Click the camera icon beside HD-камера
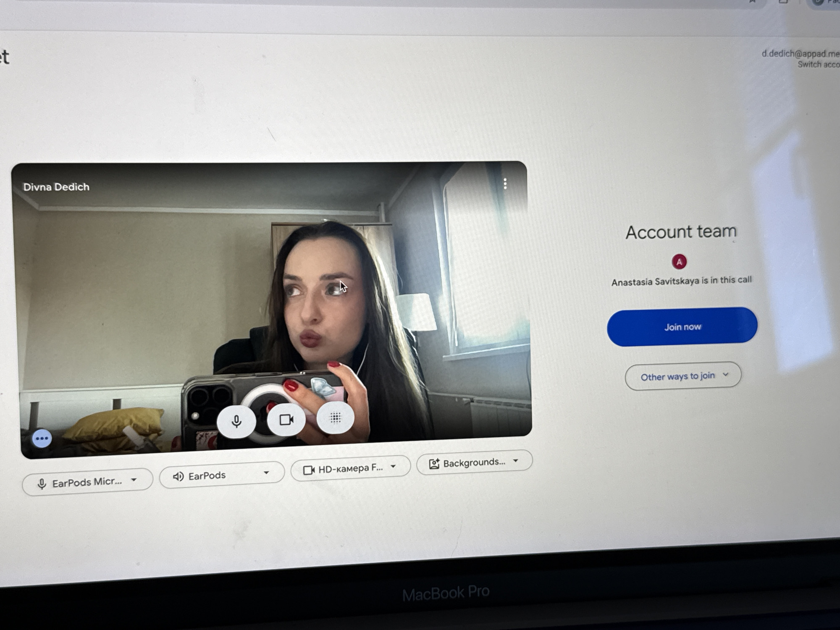840x630 pixels. [309, 470]
